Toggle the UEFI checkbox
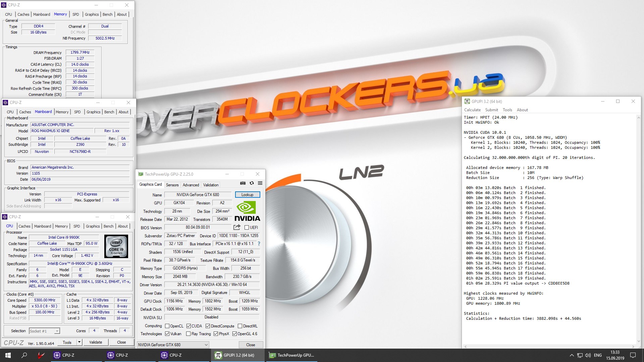The height and width of the screenshot is (362, 644). 247,228
